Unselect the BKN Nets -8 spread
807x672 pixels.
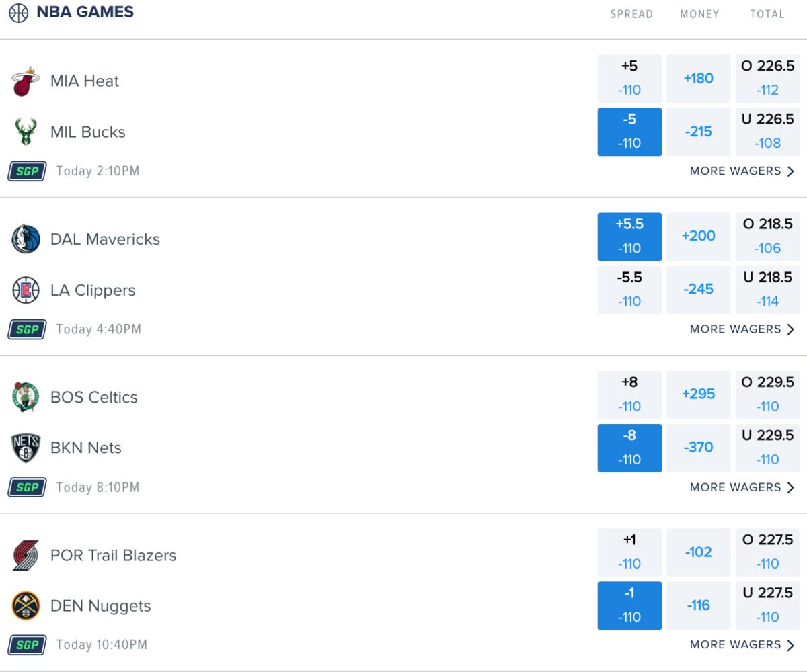click(x=629, y=448)
